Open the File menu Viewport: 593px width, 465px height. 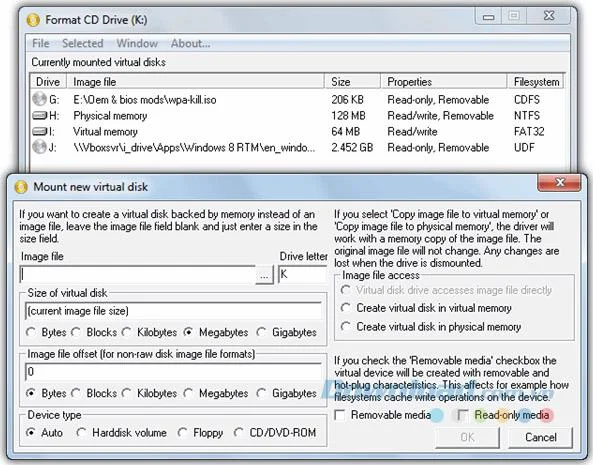tap(41, 43)
